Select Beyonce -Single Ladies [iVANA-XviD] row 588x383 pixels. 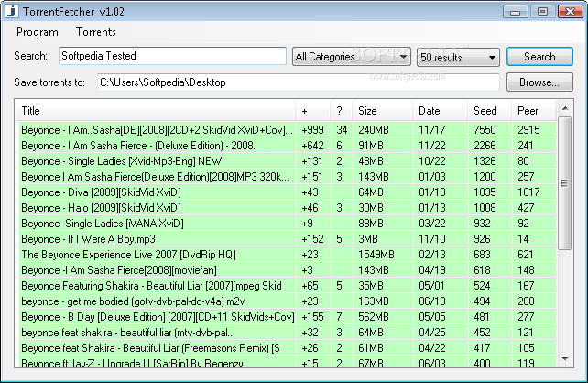click(x=288, y=224)
